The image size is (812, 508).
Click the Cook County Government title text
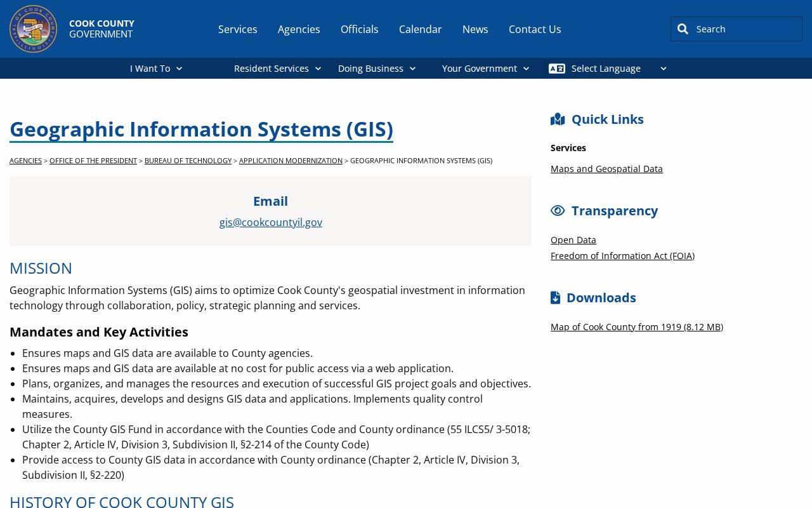click(101, 29)
